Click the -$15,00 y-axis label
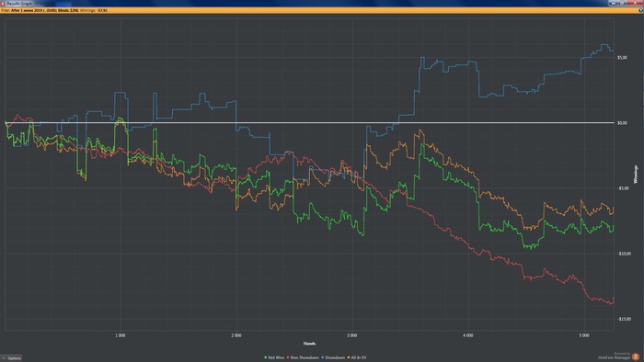The height and width of the screenshot is (362, 644). tap(624, 319)
